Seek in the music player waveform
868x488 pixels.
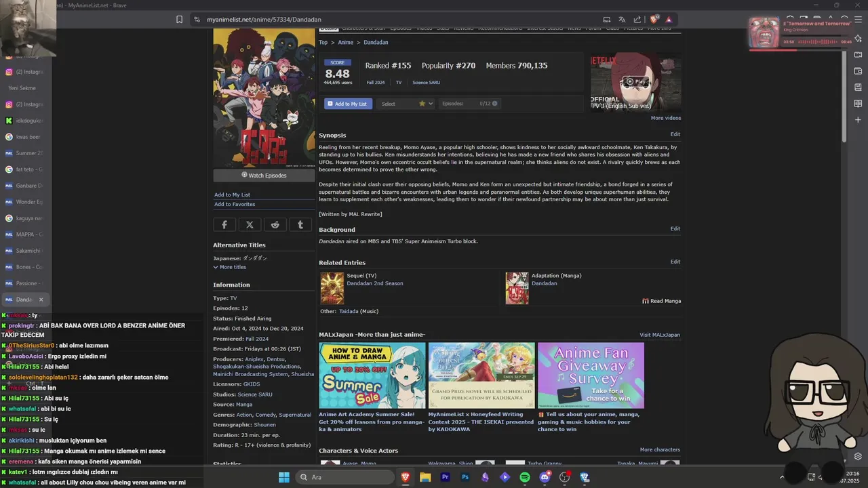[817, 42]
